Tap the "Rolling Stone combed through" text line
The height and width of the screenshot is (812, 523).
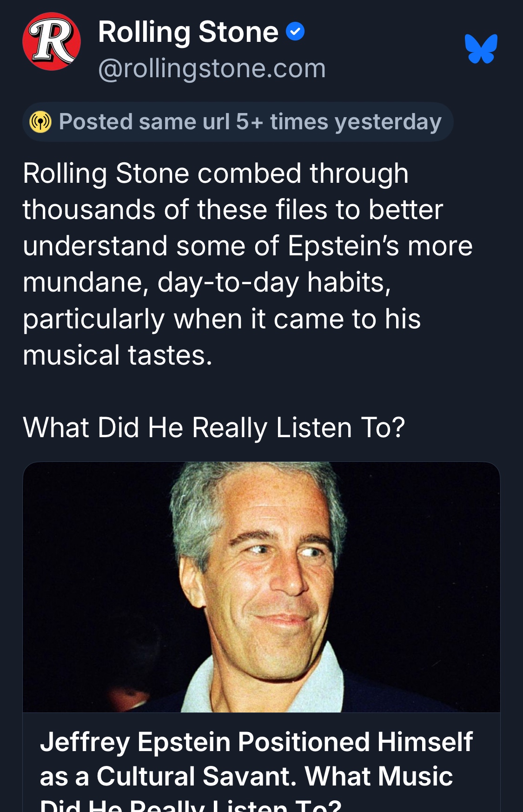click(x=215, y=173)
